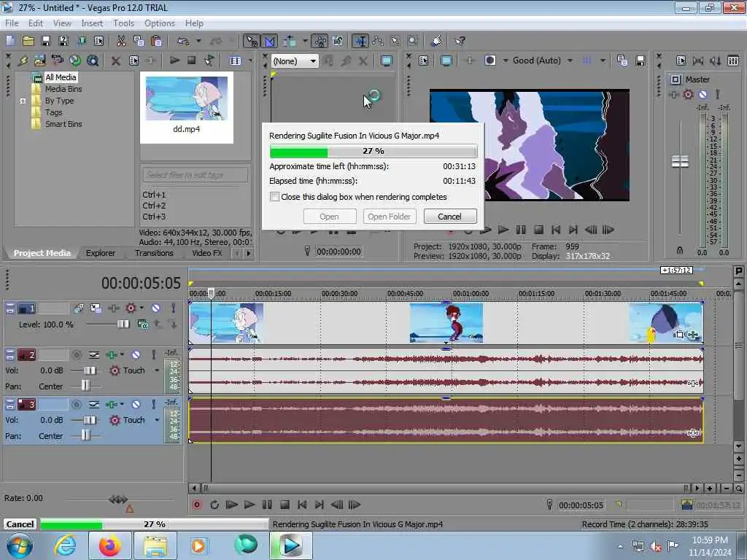Switch to the Transitions tab
The height and width of the screenshot is (560, 747).
pyautogui.click(x=154, y=253)
